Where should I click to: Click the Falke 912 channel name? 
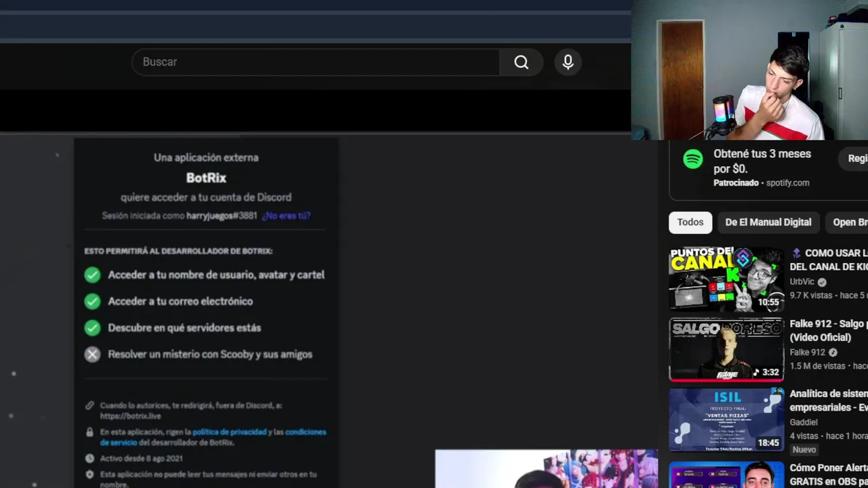pyautogui.click(x=807, y=352)
